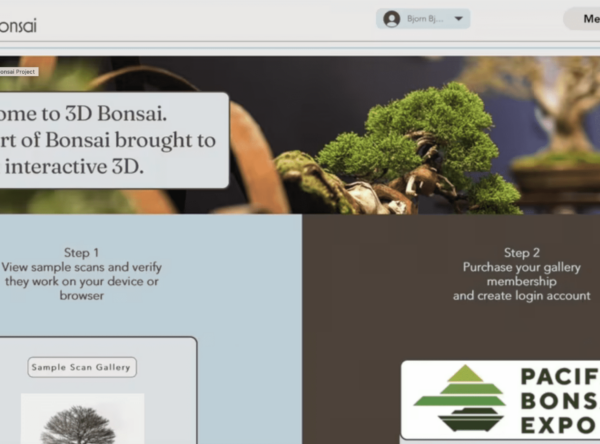
Task: Click the Sample Scan Gallery card panel
Action: point(98,390)
